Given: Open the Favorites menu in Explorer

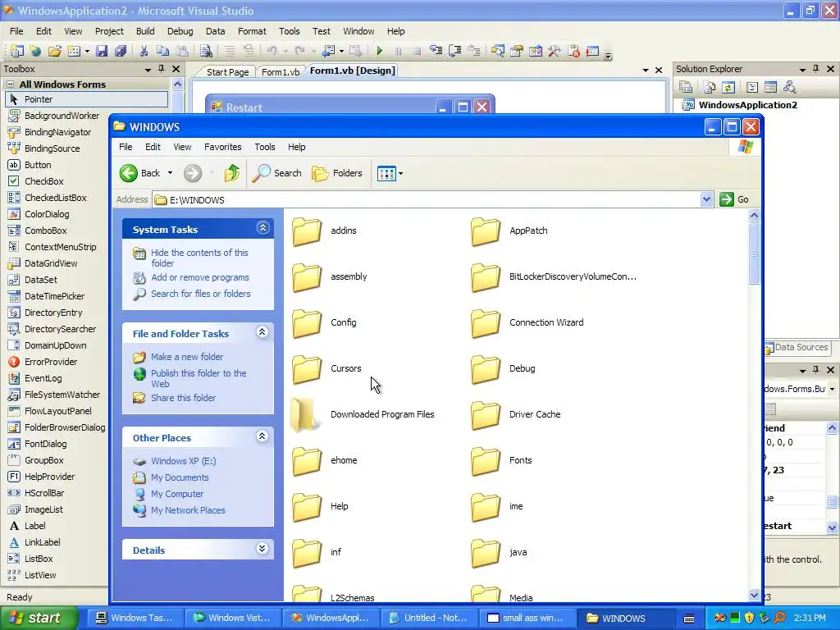Looking at the screenshot, I should coord(223,147).
